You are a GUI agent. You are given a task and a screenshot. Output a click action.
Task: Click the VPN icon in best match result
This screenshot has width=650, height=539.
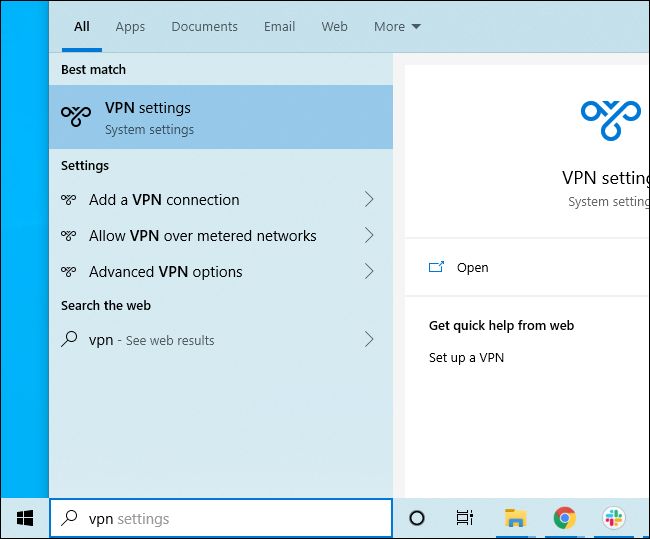[76, 117]
